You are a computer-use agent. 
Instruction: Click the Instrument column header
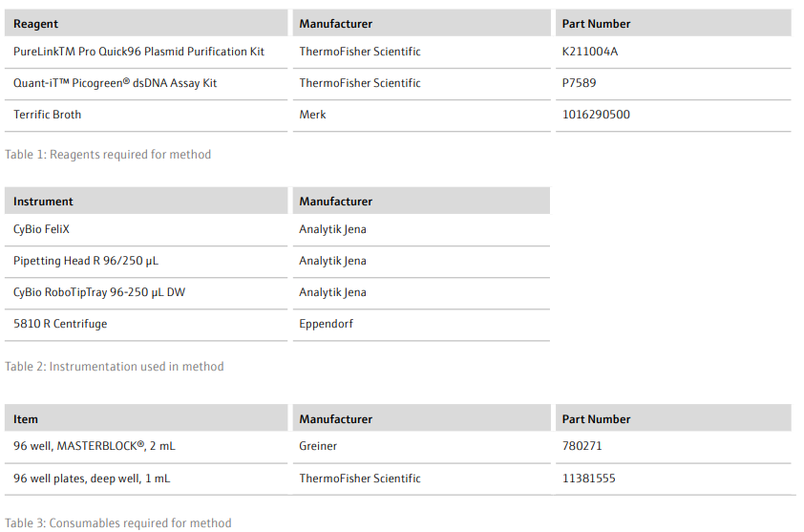(x=146, y=202)
